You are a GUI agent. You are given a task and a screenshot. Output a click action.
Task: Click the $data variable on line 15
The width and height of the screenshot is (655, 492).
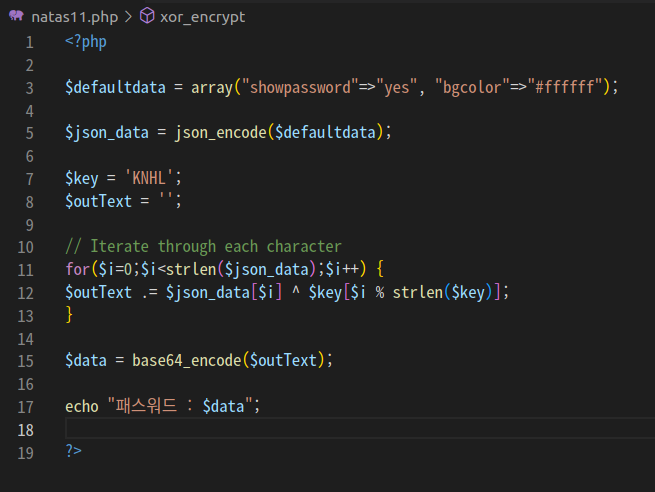coord(86,360)
